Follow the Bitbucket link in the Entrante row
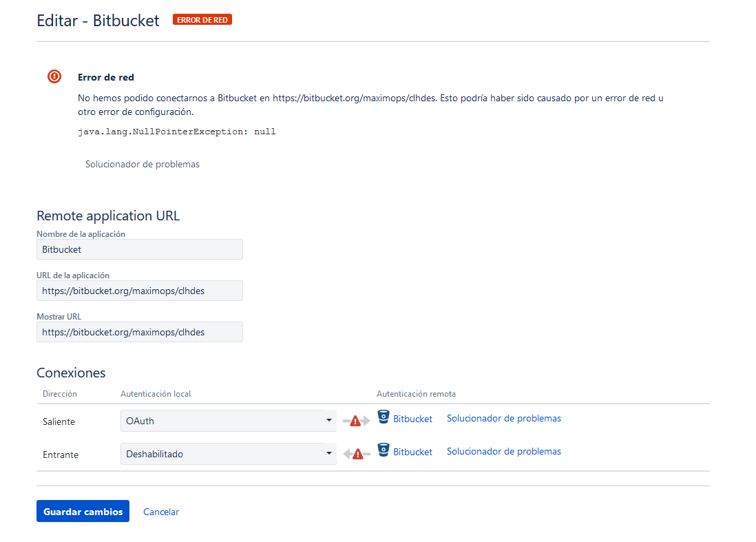The image size is (756, 542). point(412,452)
